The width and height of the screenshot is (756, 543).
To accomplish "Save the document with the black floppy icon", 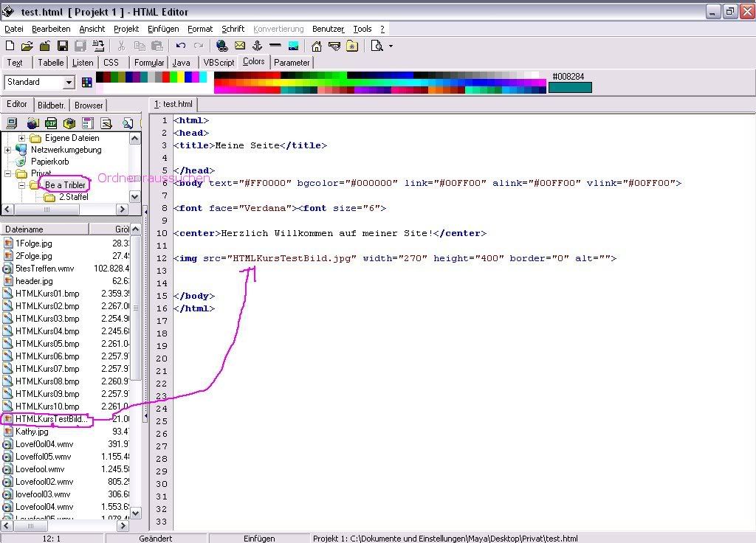I will [62, 46].
